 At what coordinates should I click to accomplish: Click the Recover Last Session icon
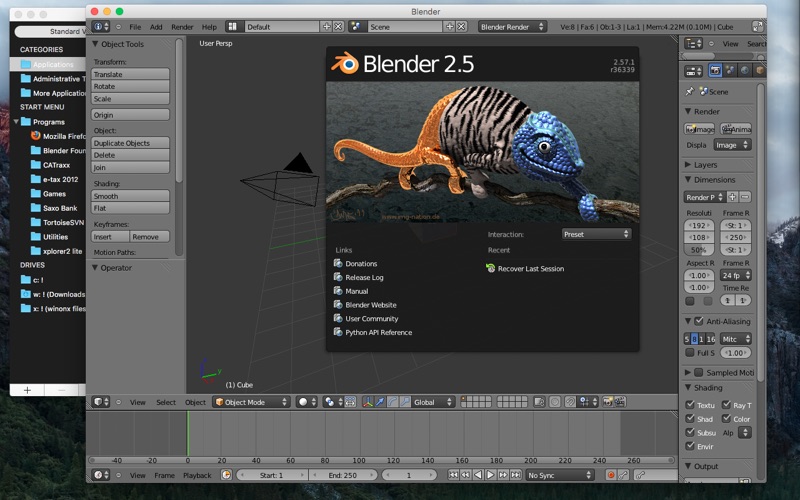click(x=490, y=269)
